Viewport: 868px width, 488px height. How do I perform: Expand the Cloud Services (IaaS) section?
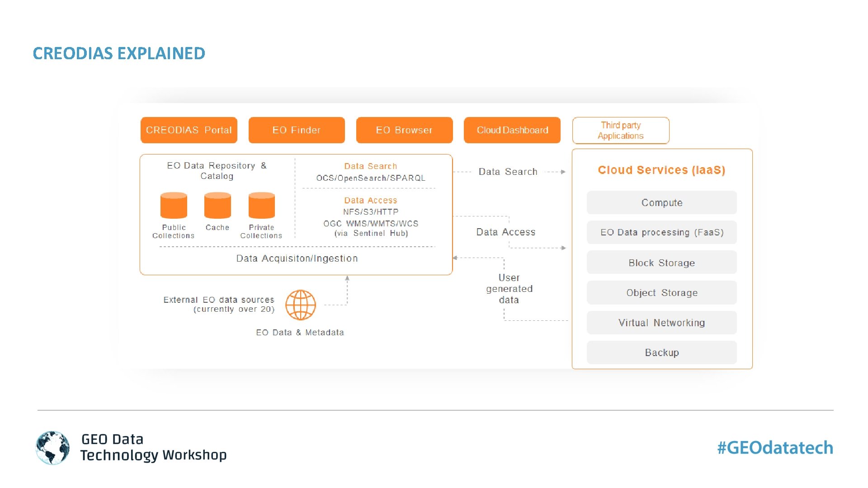[x=661, y=170]
